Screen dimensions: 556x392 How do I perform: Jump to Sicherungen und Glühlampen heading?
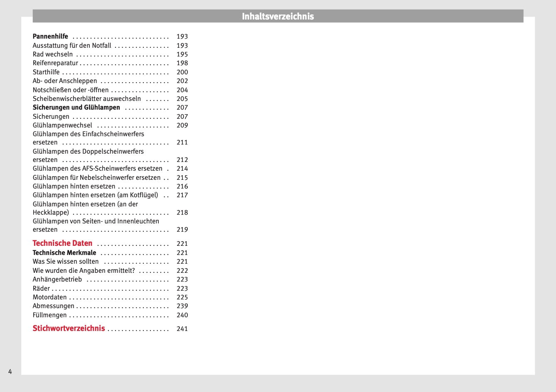pos(76,108)
